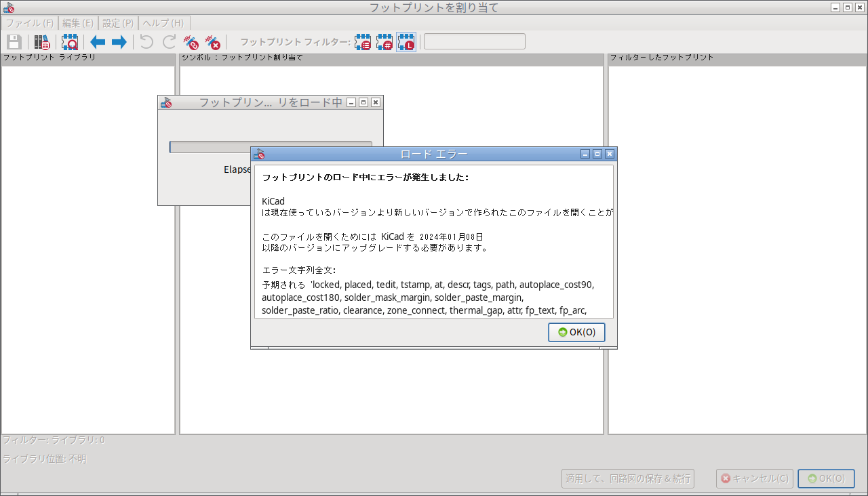
Task: Open the ファイル (F) menu
Action: (x=29, y=23)
